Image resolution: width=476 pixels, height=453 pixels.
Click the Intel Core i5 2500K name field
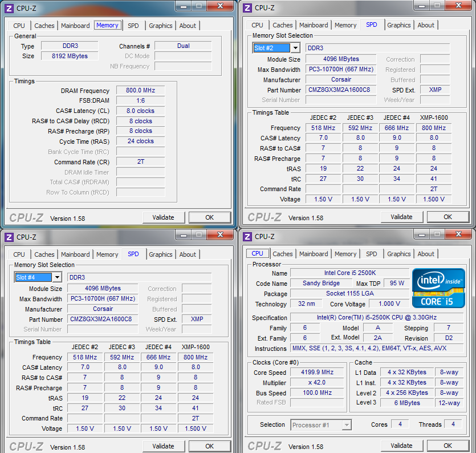pos(349,273)
